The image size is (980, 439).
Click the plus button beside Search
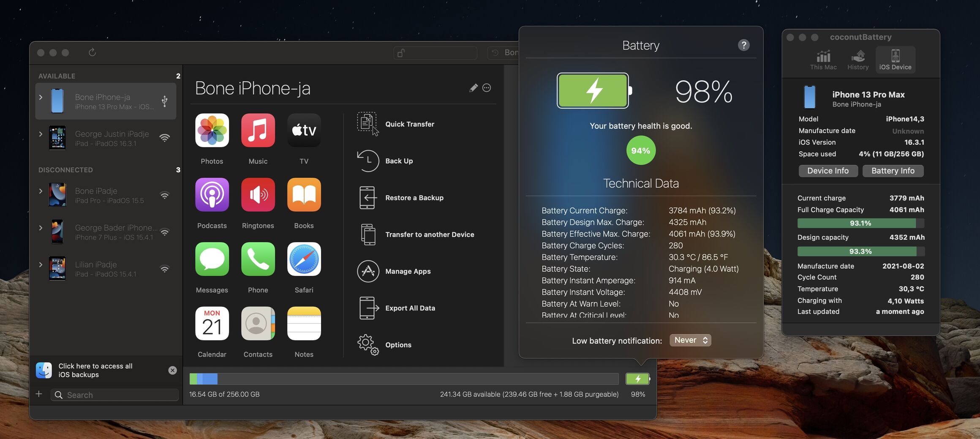[x=39, y=394]
